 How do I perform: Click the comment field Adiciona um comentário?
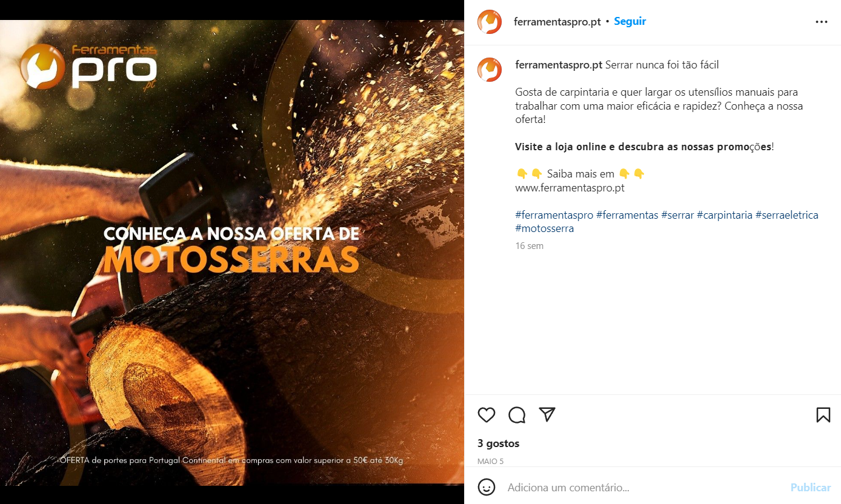[x=645, y=488]
